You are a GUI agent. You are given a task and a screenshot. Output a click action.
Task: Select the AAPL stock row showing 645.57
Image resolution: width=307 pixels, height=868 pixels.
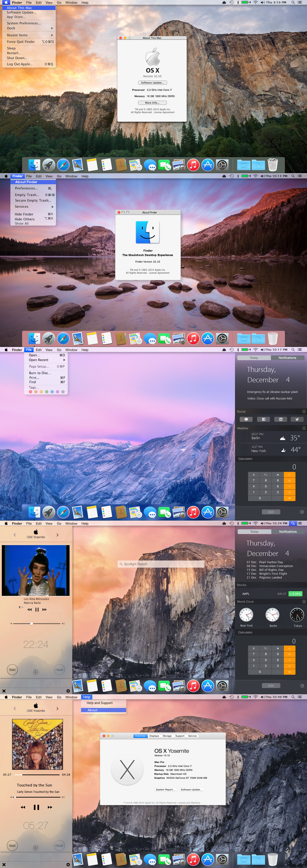271,594
